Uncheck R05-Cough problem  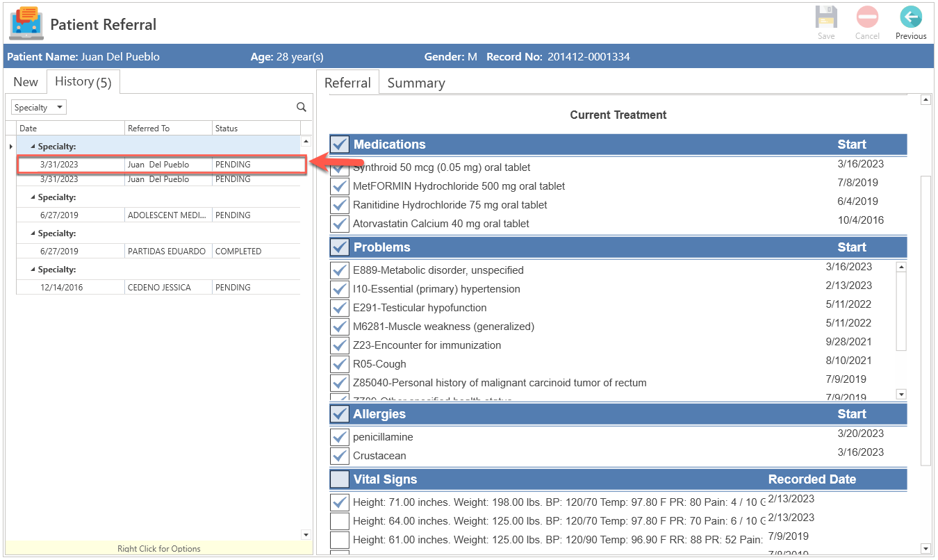point(340,364)
